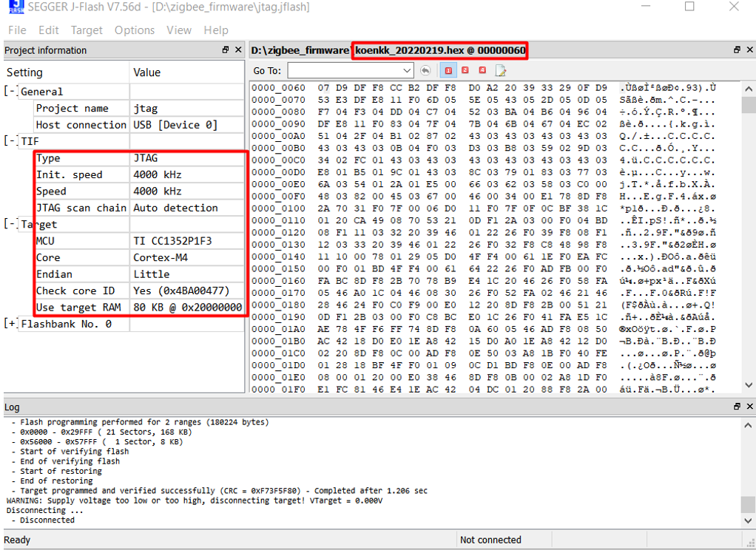The height and width of the screenshot is (550, 756).
Task: Click the 'Disconnecting ...' log line
Action: 44,510
